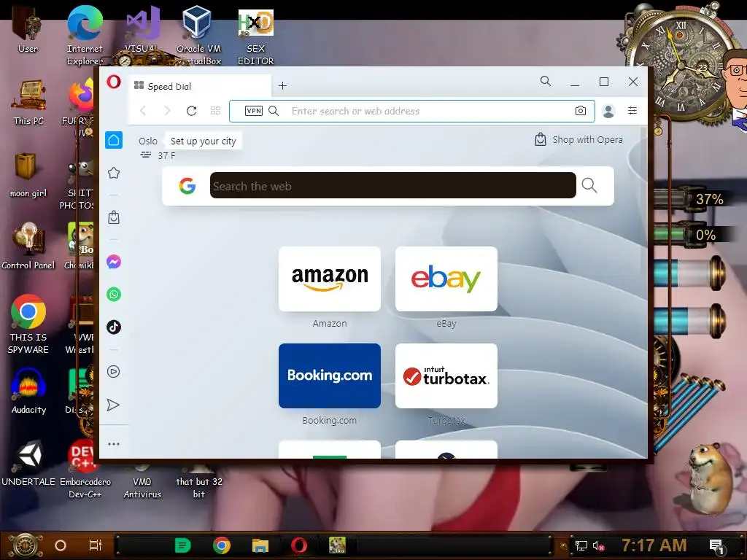The width and height of the screenshot is (747, 560).
Task: Open the Turbotax speed dial tile
Action: pos(446,376)
